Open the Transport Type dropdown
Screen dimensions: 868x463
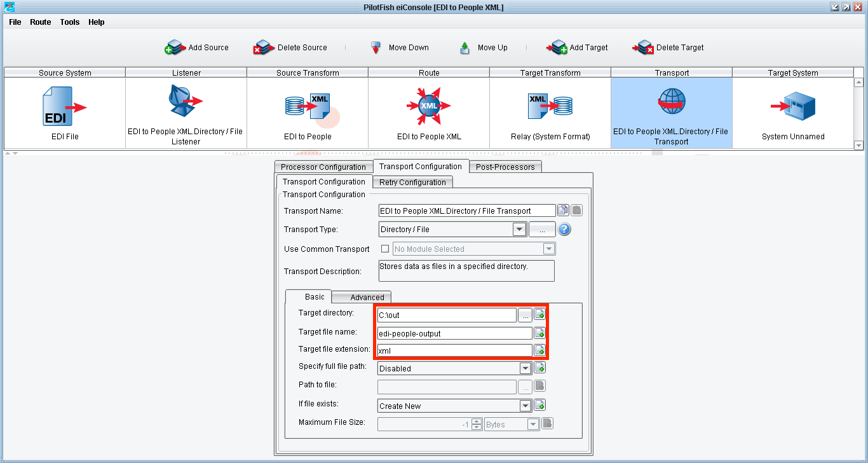coord(519,229)
